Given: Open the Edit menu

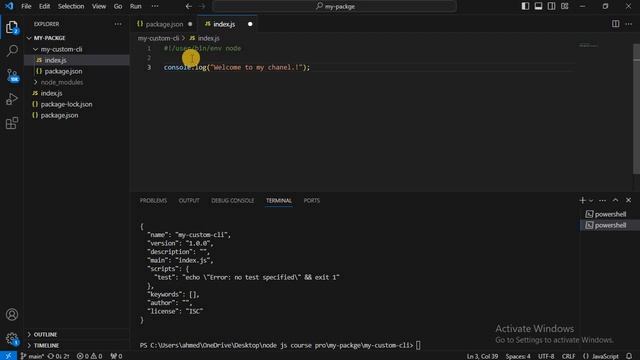Looking at the screenshot, I should coord(44,6).
